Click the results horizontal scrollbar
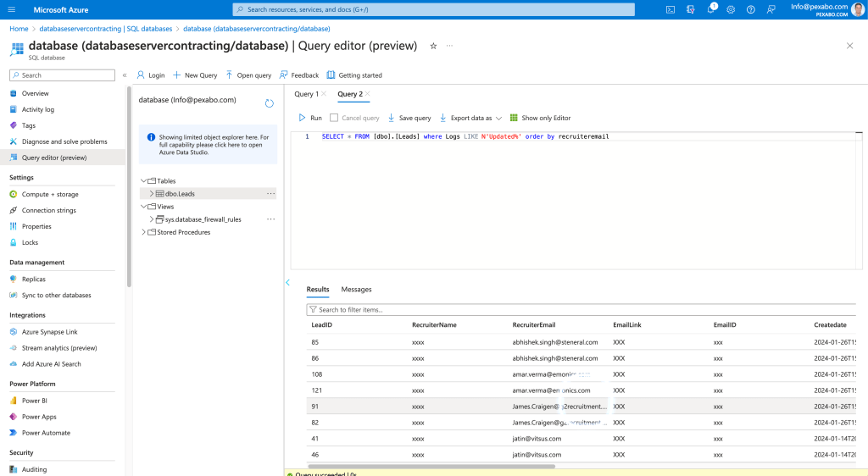 (x=431, y=466)
